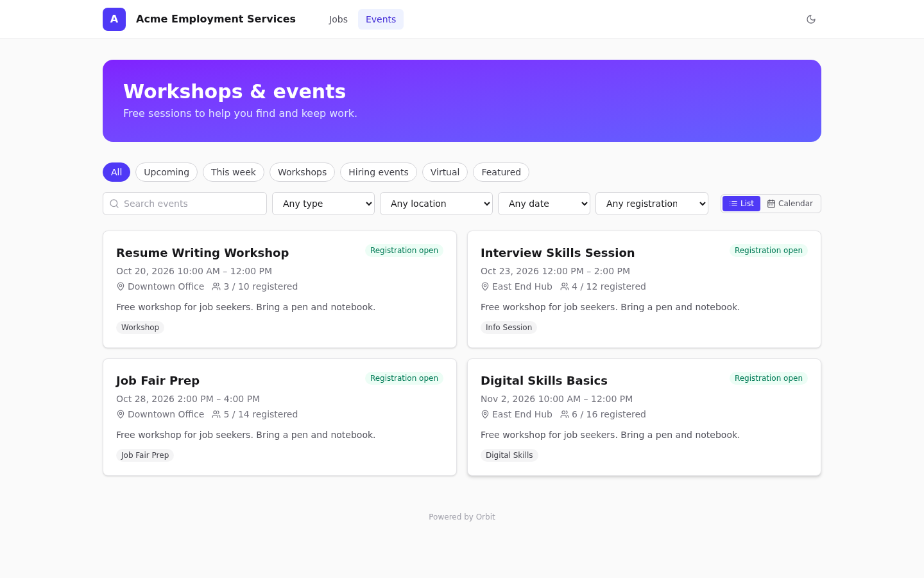Image resolution: width=924 pixels, height=578 pixels.
Task: Go to the Jobs tab
Action: tap(338, 19)
